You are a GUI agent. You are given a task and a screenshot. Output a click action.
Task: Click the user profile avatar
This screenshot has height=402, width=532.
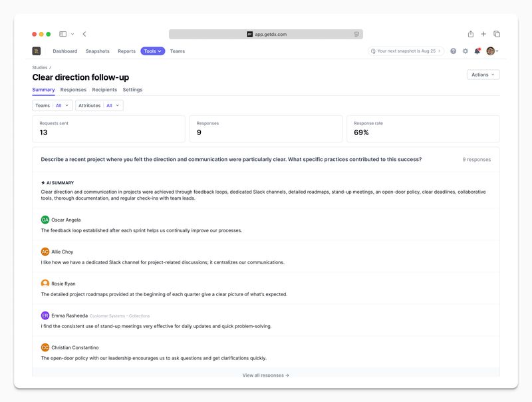tap(491, 51)
